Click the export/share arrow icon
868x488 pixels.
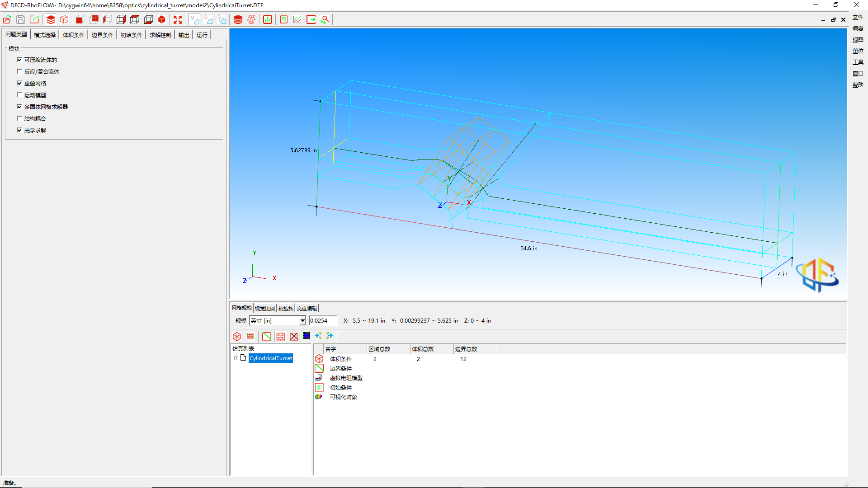click(x=34, y=19)
